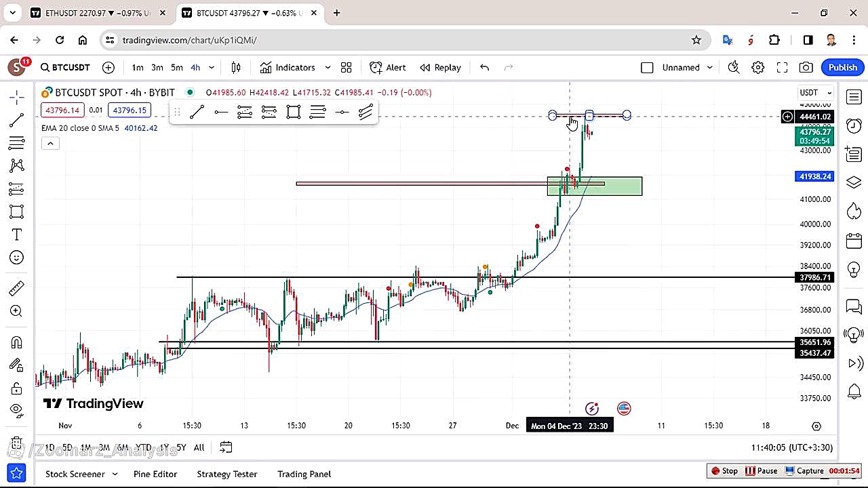Open favorite drawings toolbar star
This screenshot has height=488, width=868.
click(x=17, y=473)
